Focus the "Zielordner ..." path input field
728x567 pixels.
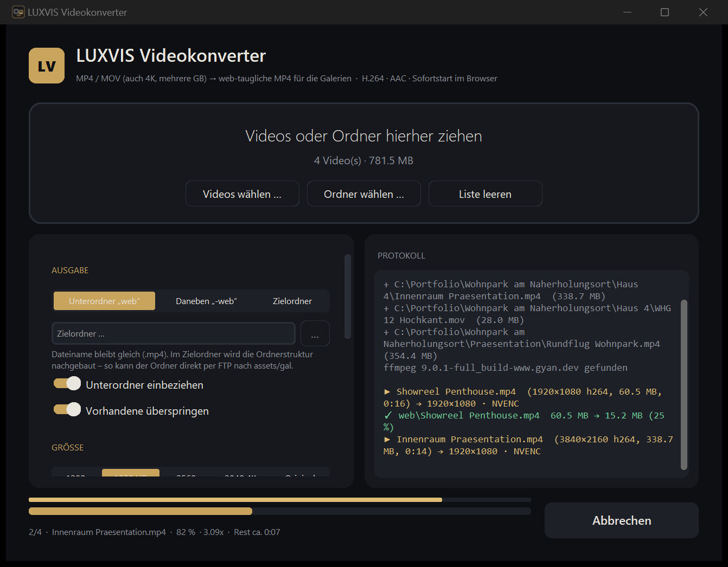coord(173,333)
